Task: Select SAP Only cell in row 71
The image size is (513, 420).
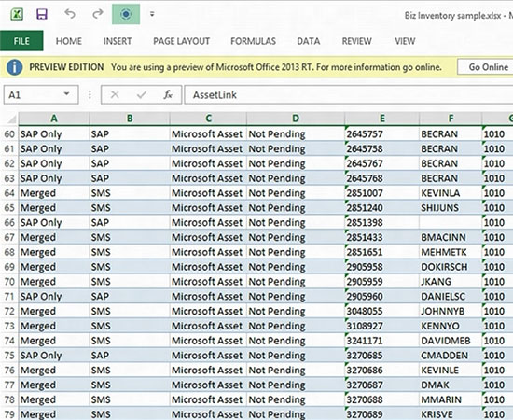Action: (54, 297)
